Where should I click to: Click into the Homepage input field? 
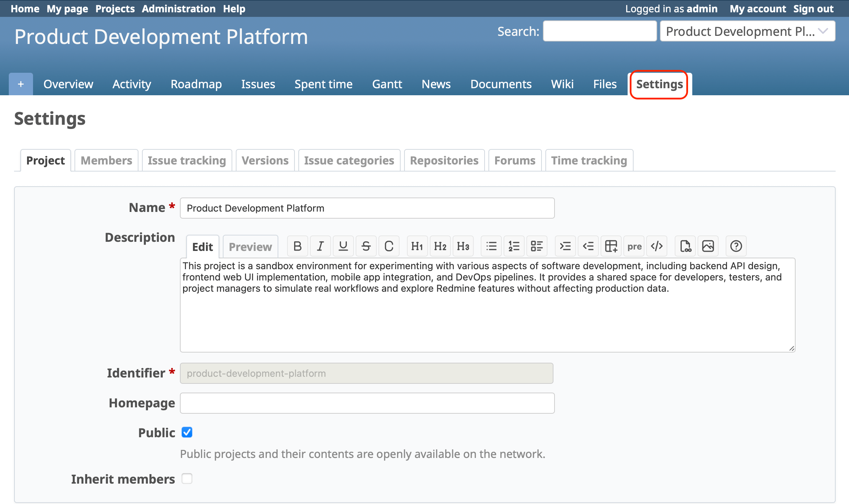(x=367, y=403)
